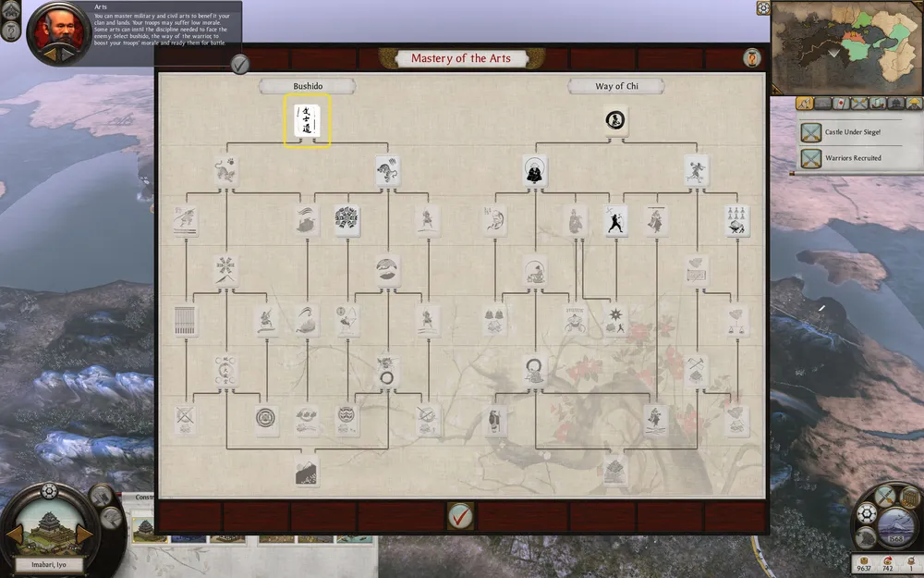Click the advisor portrait
Screen dimensions: 924x578
pyautogui.click(x=58, y=31)
